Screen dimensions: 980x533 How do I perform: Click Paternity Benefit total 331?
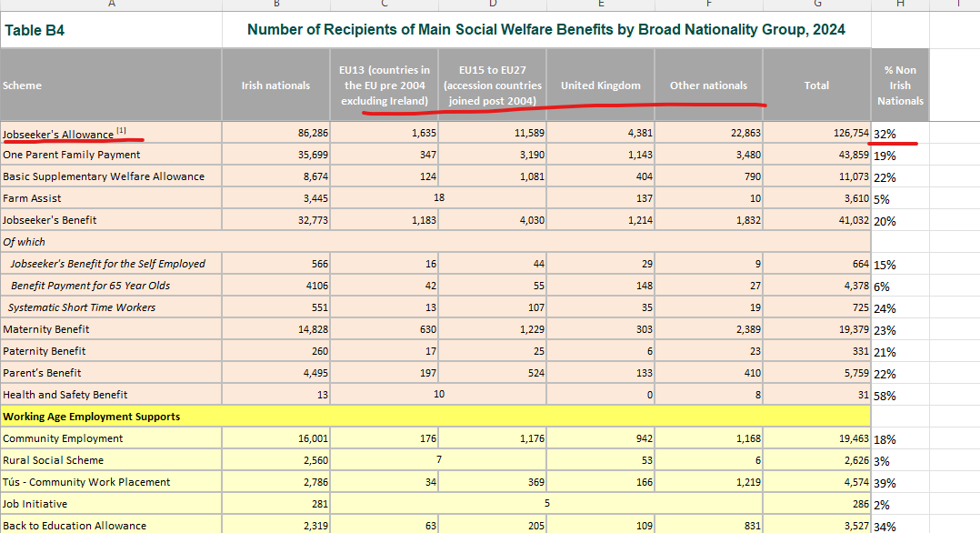(817, 351)
